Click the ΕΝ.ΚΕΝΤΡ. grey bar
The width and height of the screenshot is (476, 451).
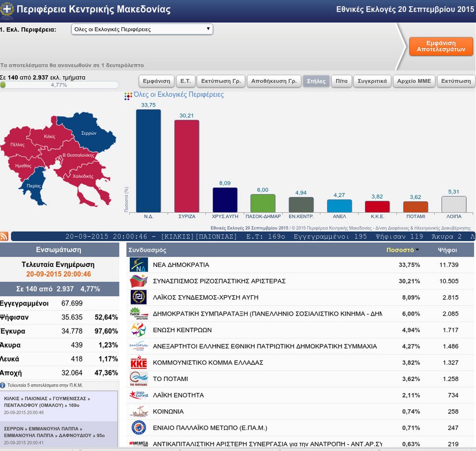(301, 205)
